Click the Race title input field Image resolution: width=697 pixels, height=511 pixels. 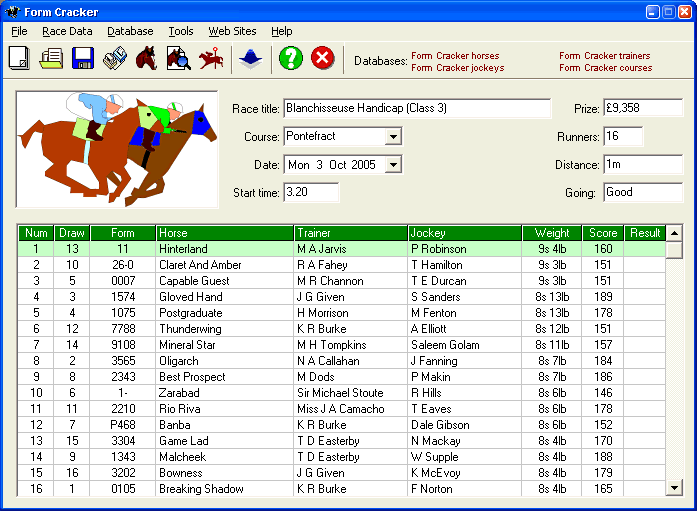tap(417, 108)
